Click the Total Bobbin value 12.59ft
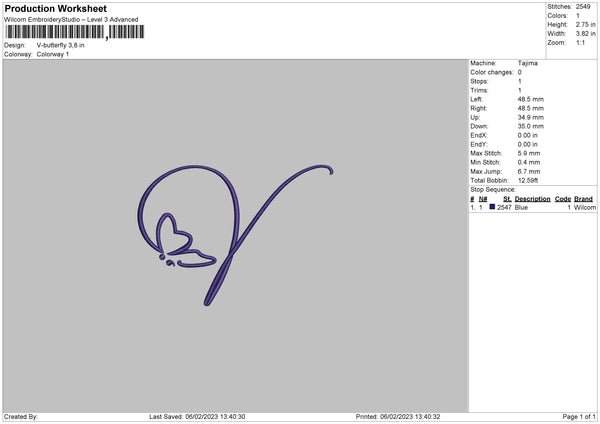The height and width of the screenshot is (424, 600). 528,181
